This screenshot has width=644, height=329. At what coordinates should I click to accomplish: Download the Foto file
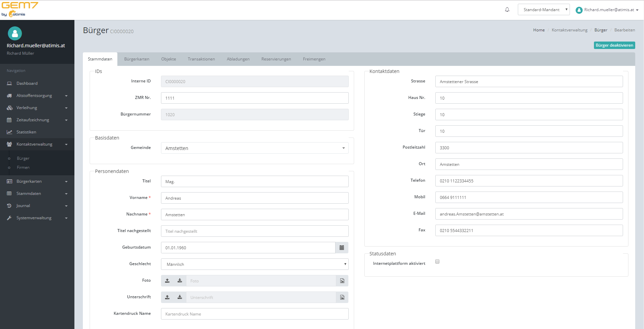point(180,281)
